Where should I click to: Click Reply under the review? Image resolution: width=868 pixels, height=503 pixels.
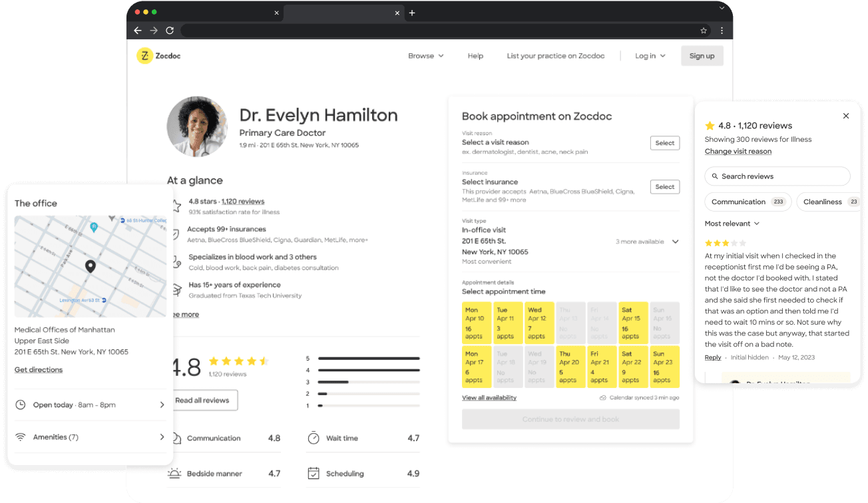pyautogui.click(x=713, y=358)
